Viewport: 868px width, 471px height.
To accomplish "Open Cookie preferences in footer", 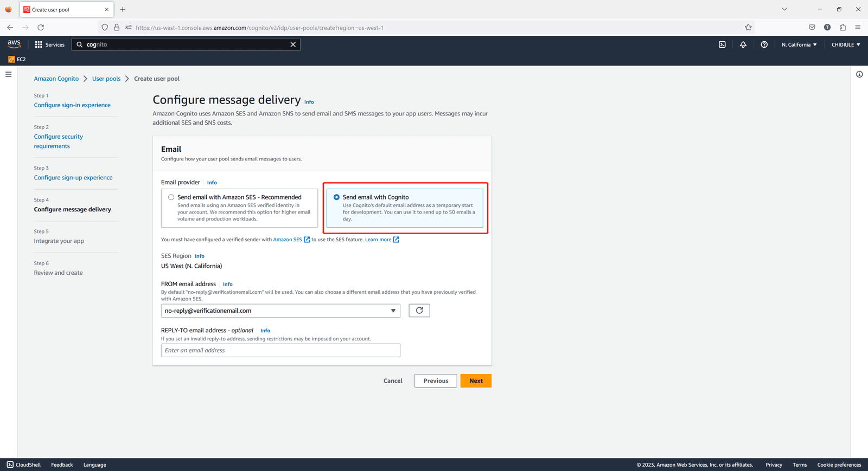I will point(839,464).
